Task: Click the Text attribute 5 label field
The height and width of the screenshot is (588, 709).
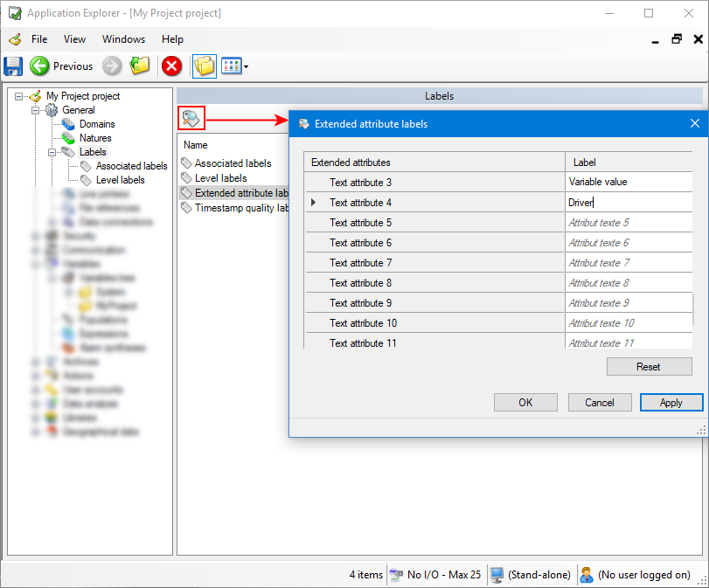Action: click(x=628, y=223)
